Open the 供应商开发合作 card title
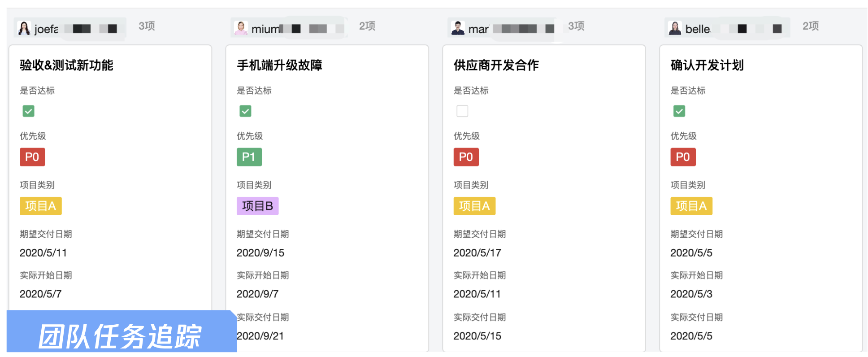Image resolution: width=868 pixels, height=357 pixels. (x=496, y=65)
